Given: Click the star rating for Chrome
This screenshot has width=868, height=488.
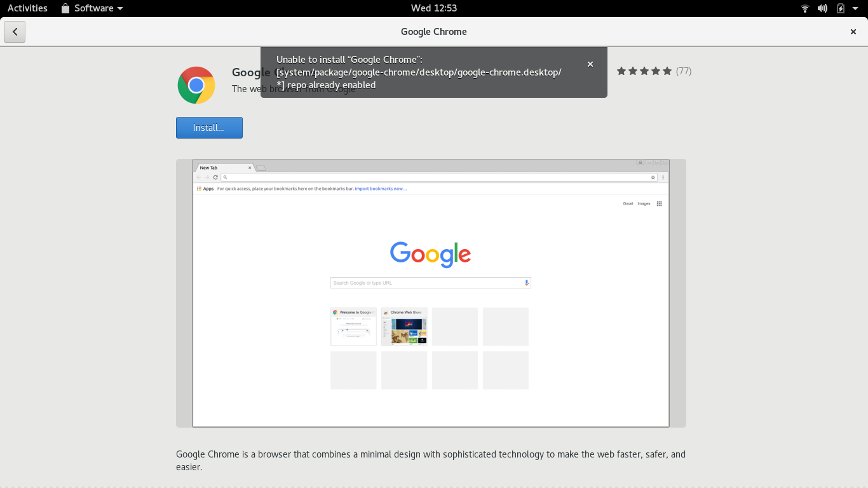Looking at the screenshot, I should click(x=644, y=71).
